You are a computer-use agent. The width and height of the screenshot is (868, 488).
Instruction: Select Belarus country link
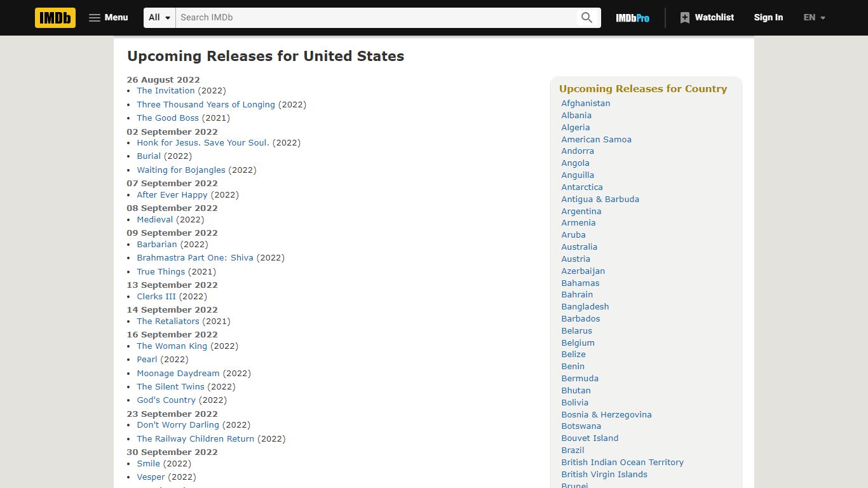click(x=576, y=331)
